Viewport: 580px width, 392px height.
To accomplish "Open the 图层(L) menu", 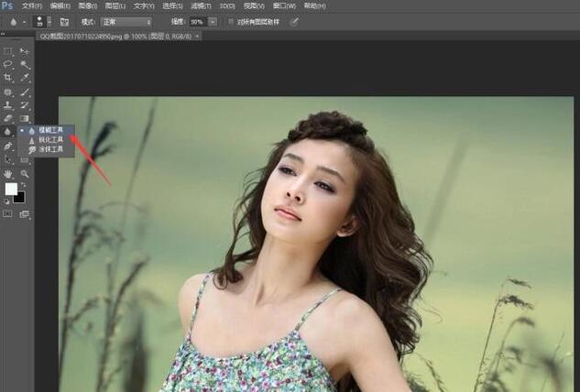I will [x=115, y=6].
